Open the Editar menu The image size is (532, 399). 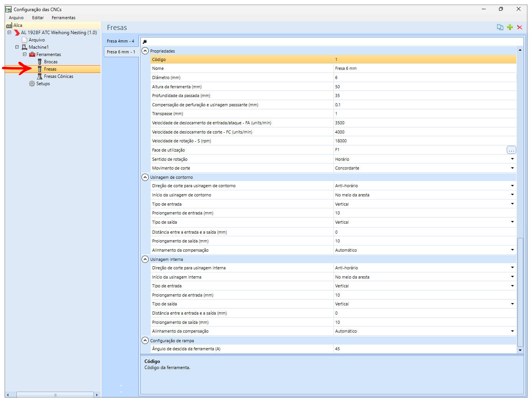click(38, 18)
